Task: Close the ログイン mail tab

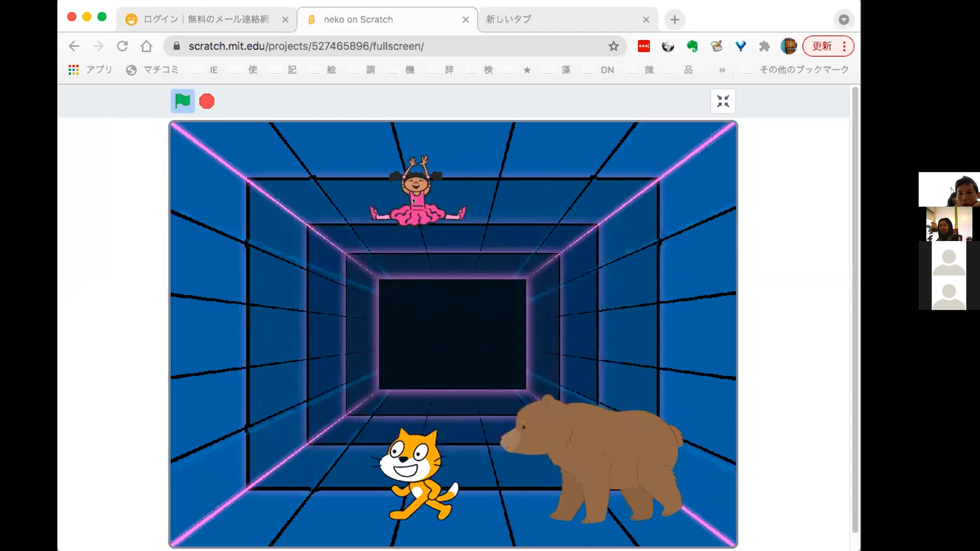Action: click(x=285, y=20)
